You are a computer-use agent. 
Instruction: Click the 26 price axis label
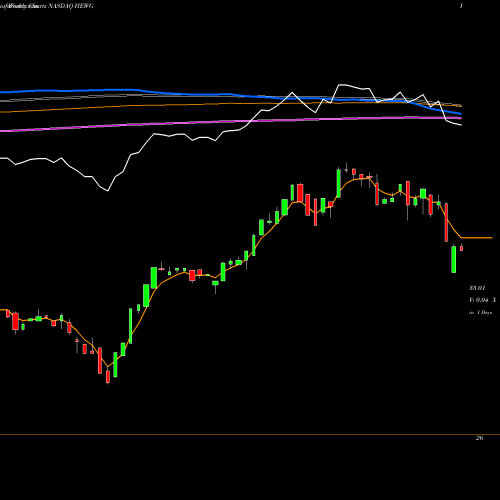pyautogui.click(x=479, y=438)
